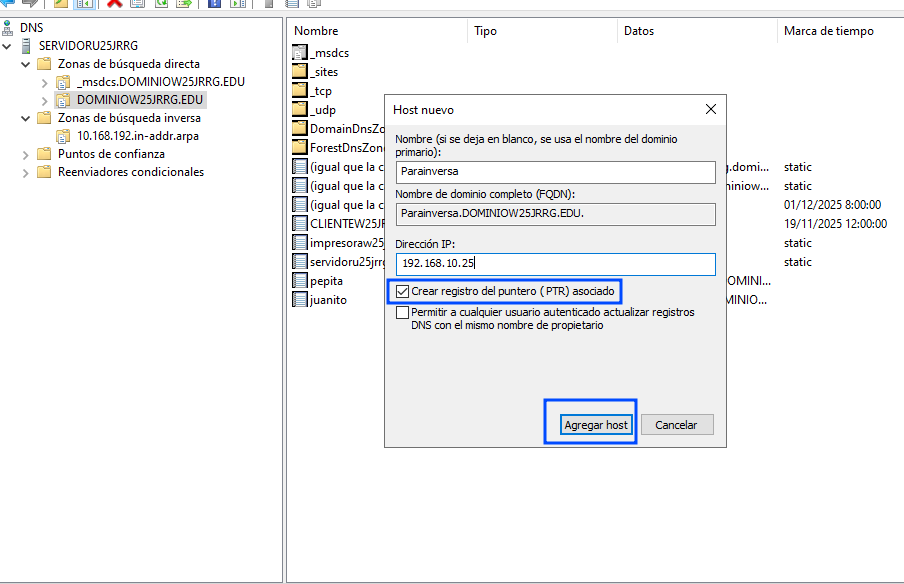Click the _msdcs delegation icon in list
904x584 pixels.
tap(300, 52)
